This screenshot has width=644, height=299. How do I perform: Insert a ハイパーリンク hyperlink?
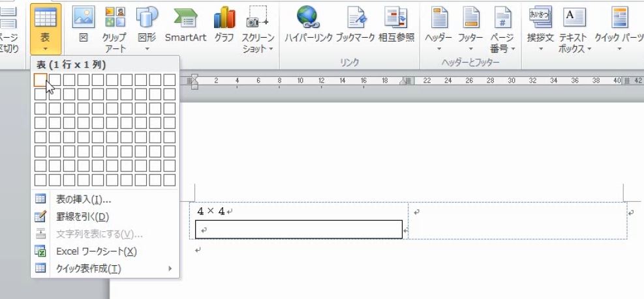[x=309, y=25]
